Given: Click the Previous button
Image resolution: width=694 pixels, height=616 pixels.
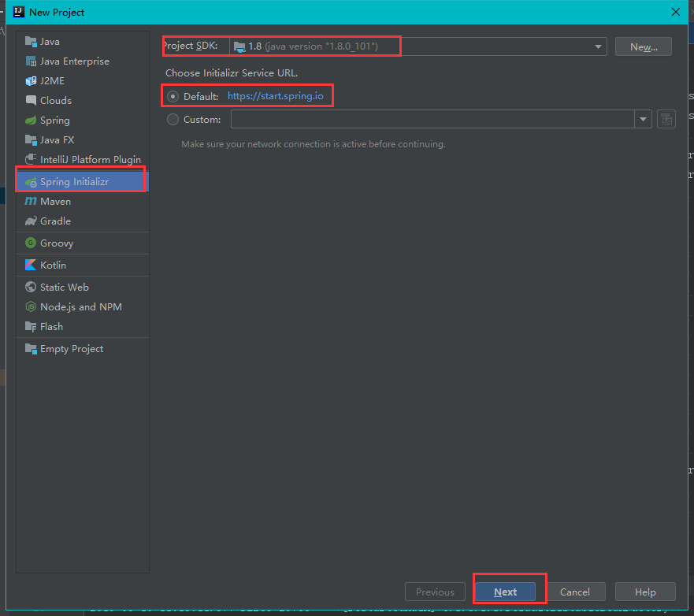Looking at the screenshot, I should (x=435, y=592).
